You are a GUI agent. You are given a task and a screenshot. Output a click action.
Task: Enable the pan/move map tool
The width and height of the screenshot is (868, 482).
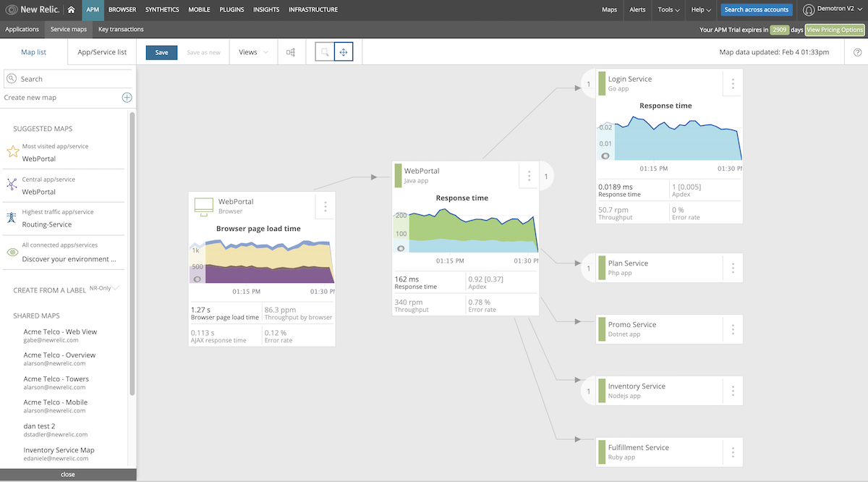344,52
